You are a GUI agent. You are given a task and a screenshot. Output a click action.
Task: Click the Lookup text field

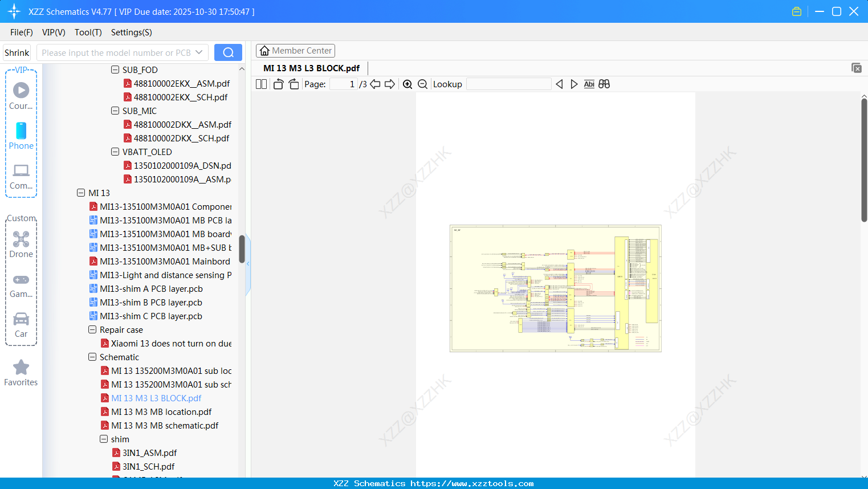[x=509, y=84]
